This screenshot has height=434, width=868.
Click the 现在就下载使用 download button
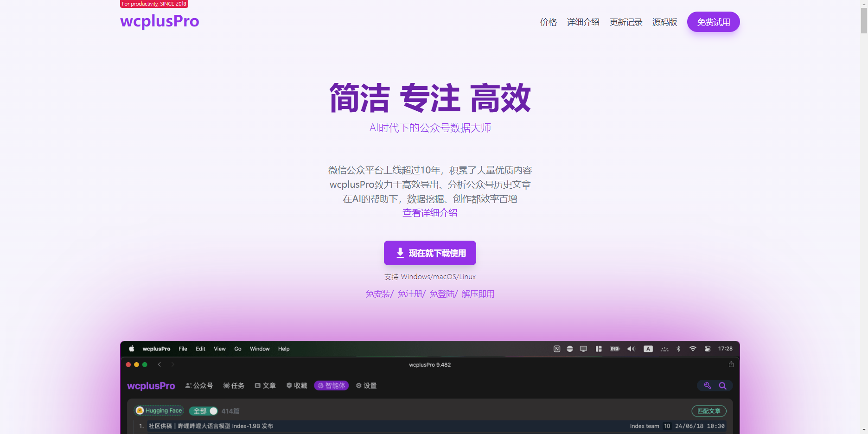[430, 253]
